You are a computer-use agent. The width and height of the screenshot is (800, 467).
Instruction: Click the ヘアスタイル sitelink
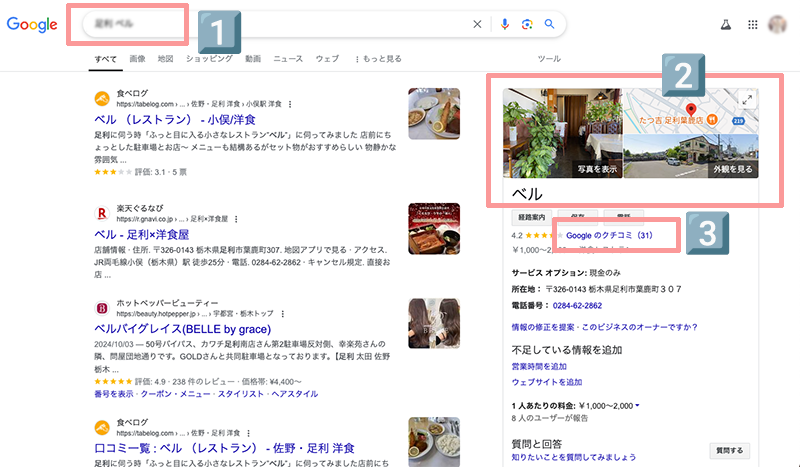(294, 394)
